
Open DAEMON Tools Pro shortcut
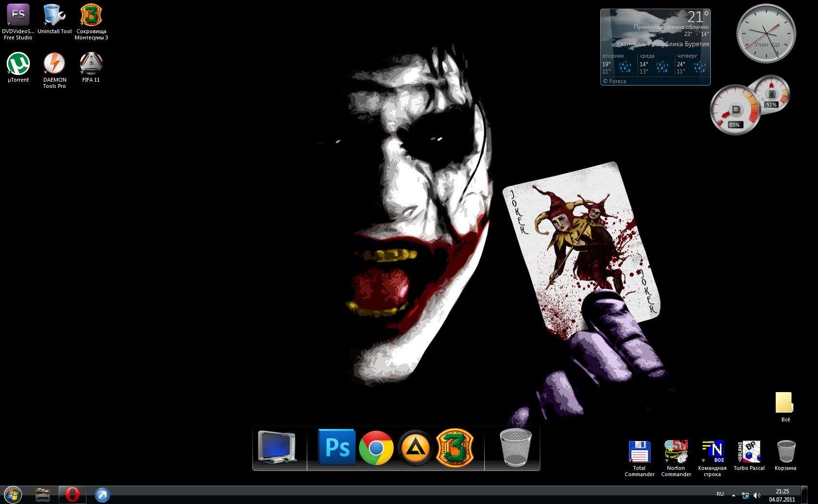(54, 64)
